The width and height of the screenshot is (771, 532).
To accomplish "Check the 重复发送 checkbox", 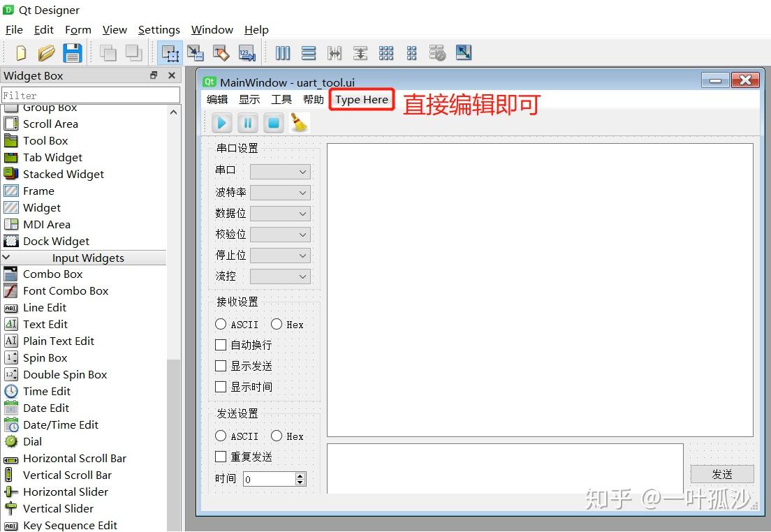I will click(x=221, y=456).
